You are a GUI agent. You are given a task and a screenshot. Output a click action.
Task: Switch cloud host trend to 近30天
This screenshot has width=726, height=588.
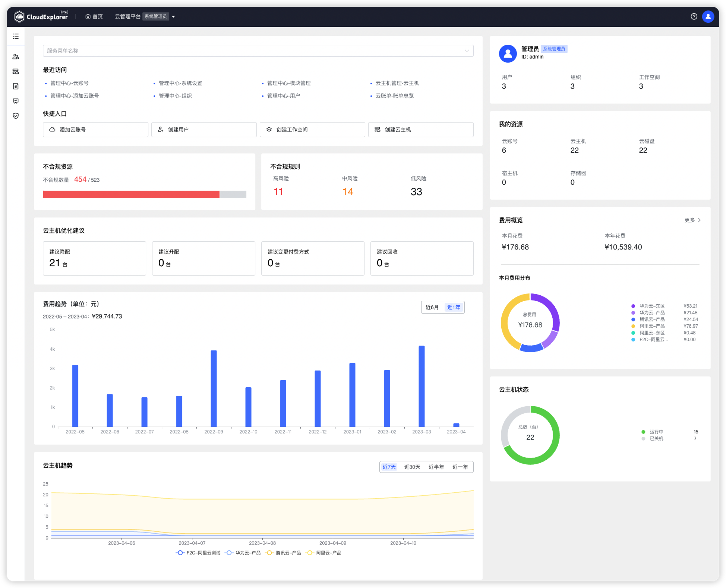[x=411, y=467]
